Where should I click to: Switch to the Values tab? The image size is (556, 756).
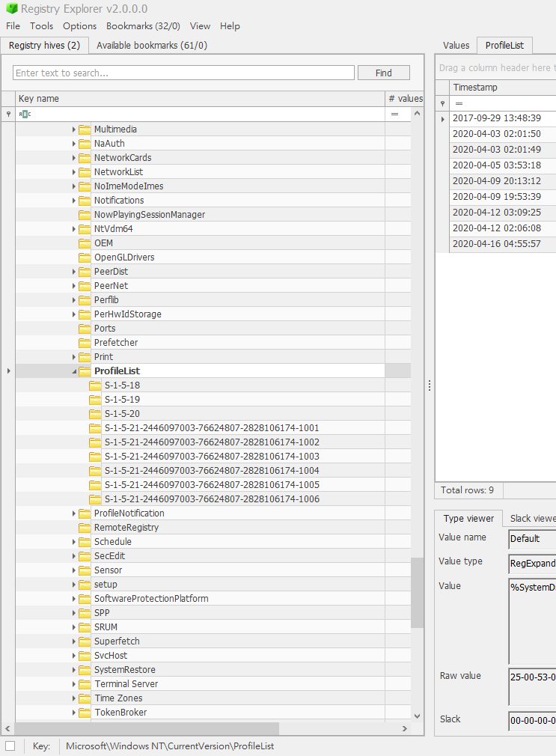click(x=456, y=46)
